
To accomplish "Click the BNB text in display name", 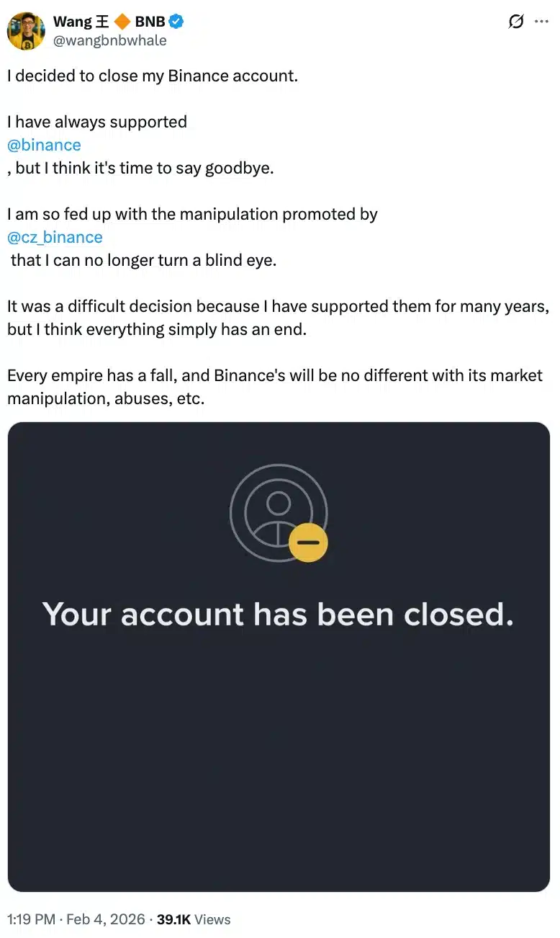I will tap(150, 22).
